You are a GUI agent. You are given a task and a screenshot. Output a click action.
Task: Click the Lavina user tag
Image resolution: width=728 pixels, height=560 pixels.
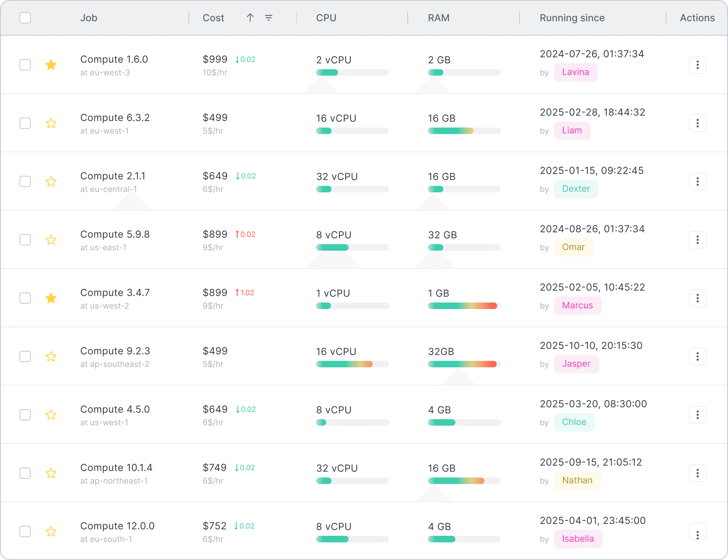pos(575,72)
